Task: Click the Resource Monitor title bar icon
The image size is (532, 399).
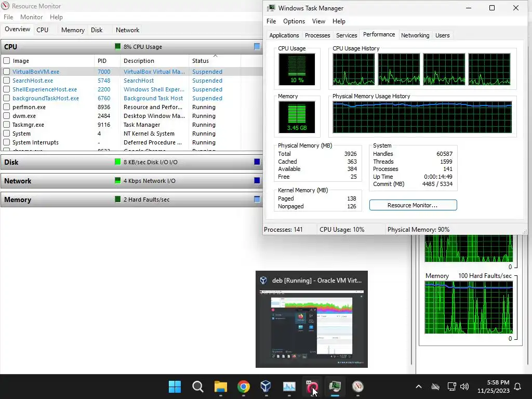Action: point(5,6)
